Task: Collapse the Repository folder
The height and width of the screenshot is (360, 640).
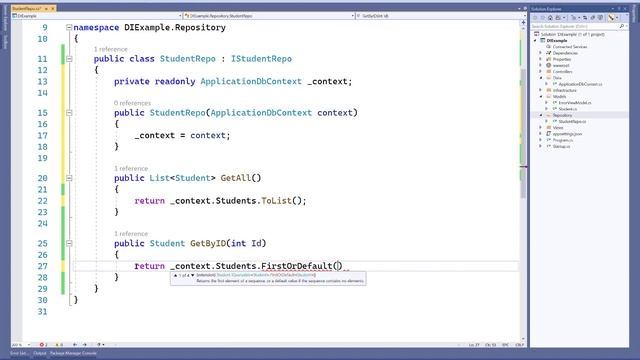Action: coord(541,115)
